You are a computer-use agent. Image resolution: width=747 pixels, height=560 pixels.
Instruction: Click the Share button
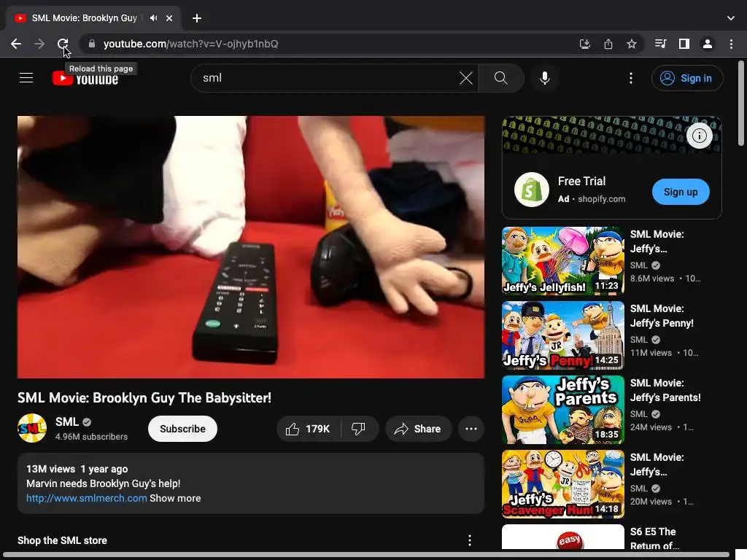coord(418,429)
